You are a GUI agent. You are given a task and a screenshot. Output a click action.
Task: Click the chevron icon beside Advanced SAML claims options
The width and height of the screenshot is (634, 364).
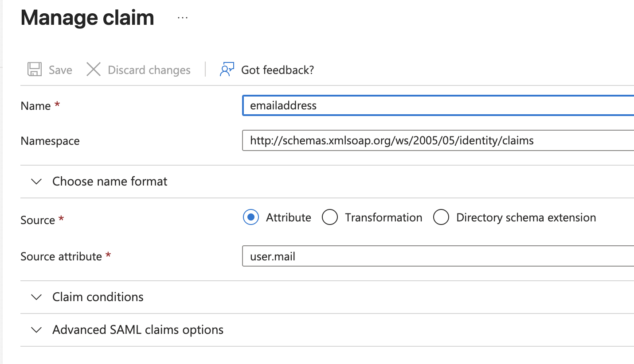click(x=37, y=330)
